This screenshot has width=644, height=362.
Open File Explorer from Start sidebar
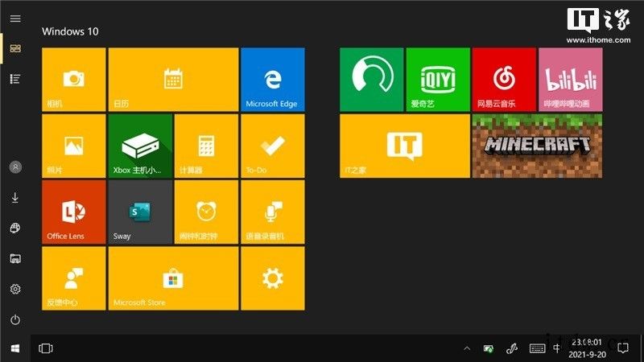click(15, 258)
